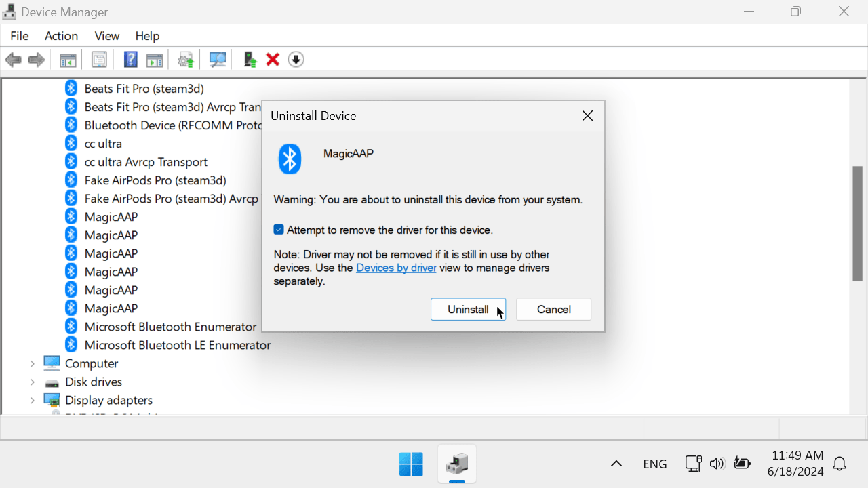Screen dimensions: 868x488
Task: Click Show/Hide Console Tree icon
Action: point(68,60)
